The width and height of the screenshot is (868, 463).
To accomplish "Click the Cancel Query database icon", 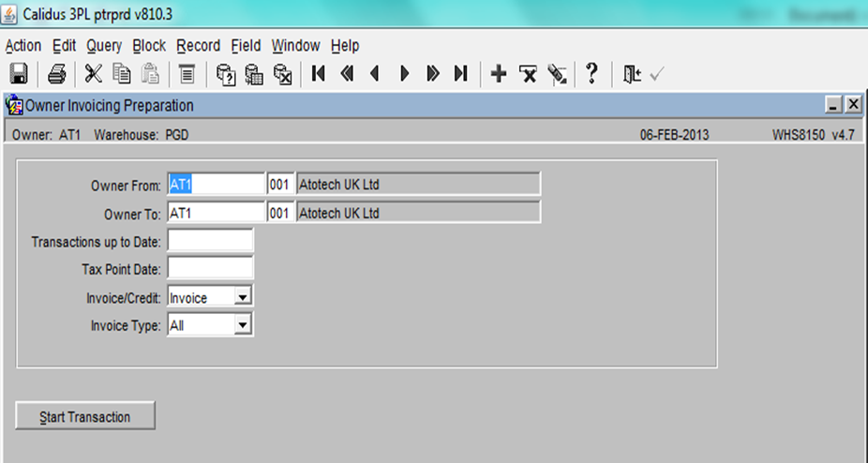I will 283,74.
